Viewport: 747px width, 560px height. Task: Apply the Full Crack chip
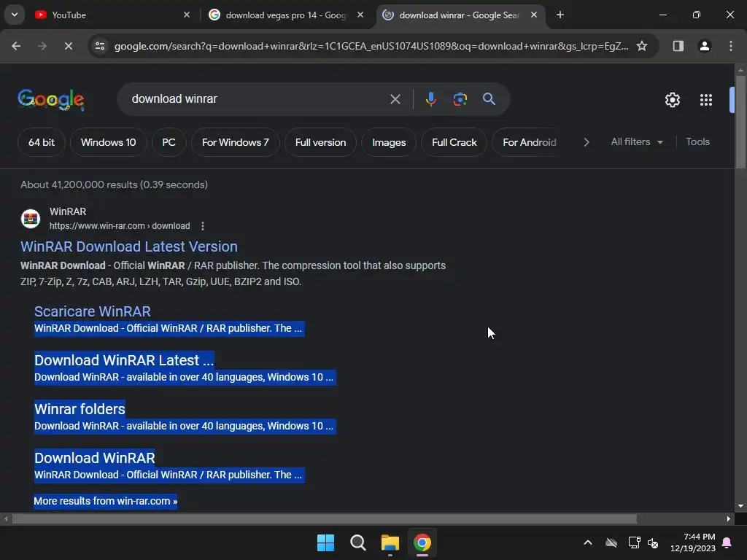tap(454, 142)
